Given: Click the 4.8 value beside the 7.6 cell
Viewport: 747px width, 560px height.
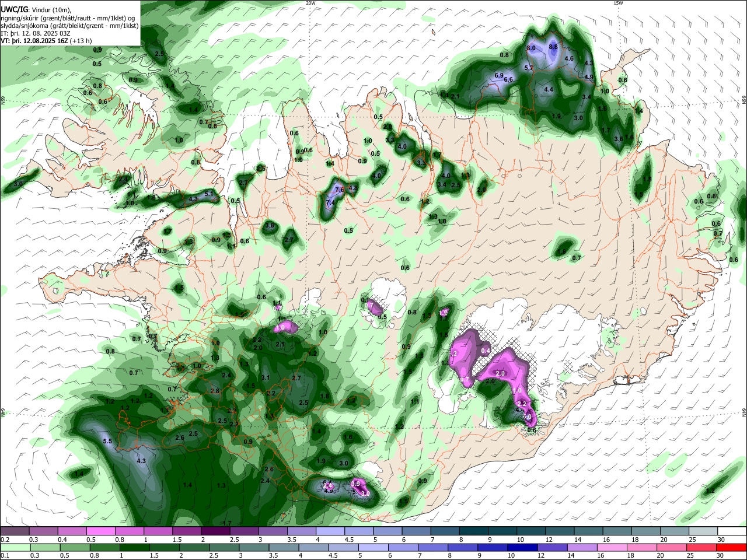Looking at the screenshot, I should pos(352,188).
